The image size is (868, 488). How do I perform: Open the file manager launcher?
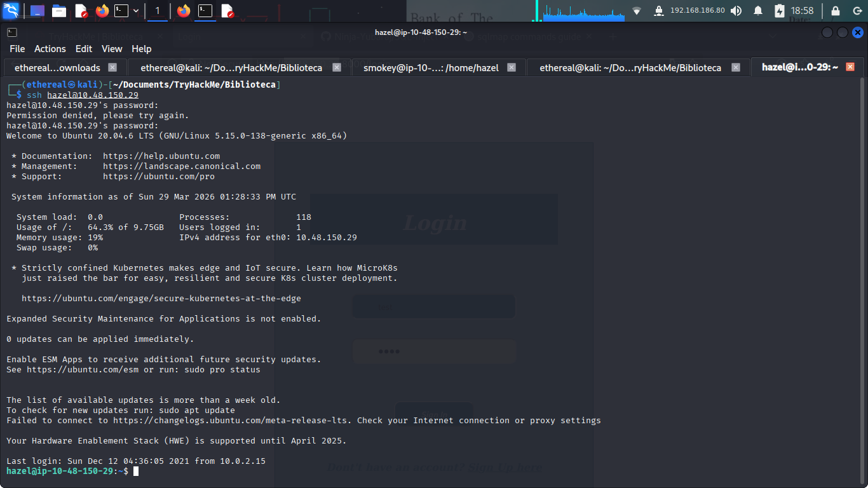(59, 11)
